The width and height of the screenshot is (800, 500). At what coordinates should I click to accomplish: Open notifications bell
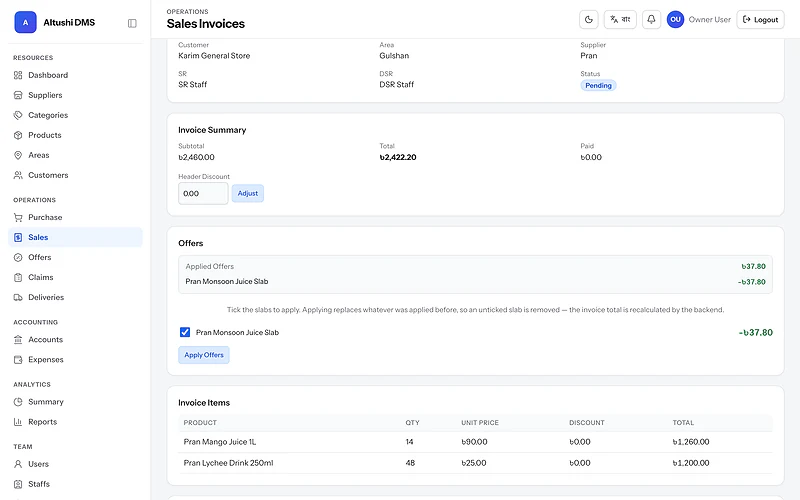651,19
